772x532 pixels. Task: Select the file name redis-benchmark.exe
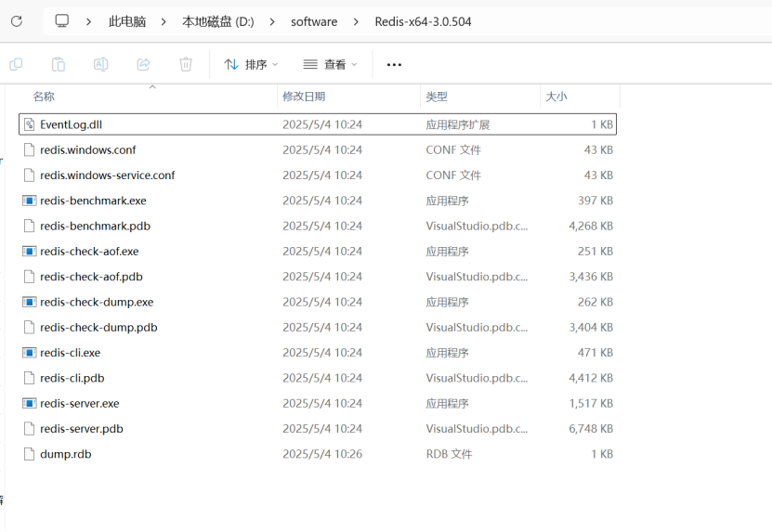click(x=93, y=201)
